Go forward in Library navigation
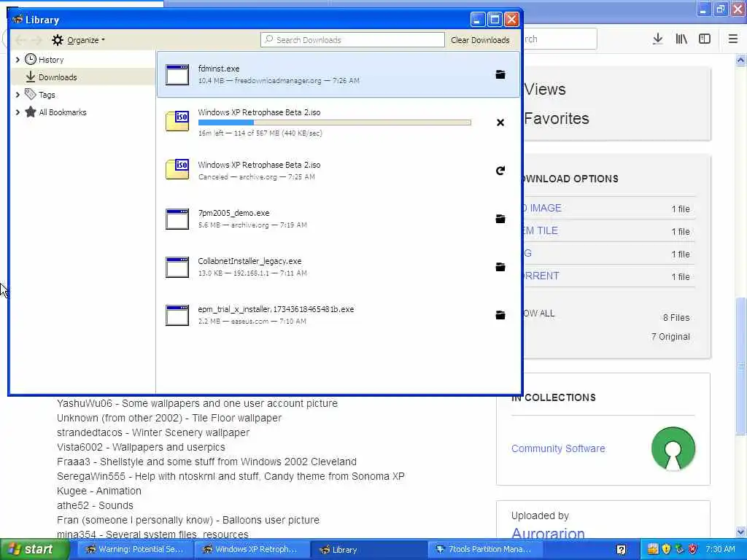747x560 pixels. 36,40
